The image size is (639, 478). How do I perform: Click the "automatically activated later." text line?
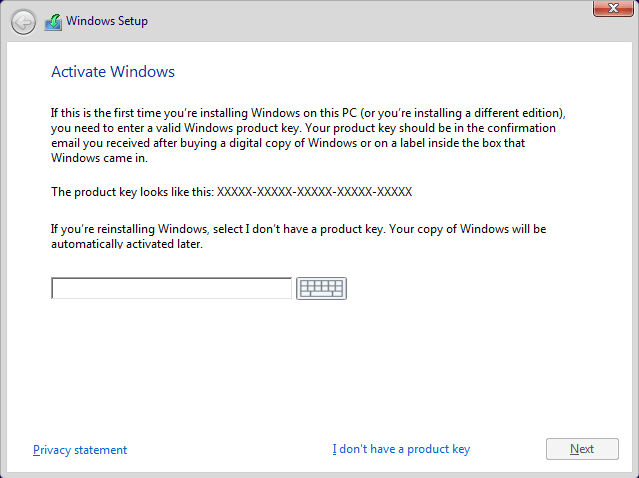point(127,244)
